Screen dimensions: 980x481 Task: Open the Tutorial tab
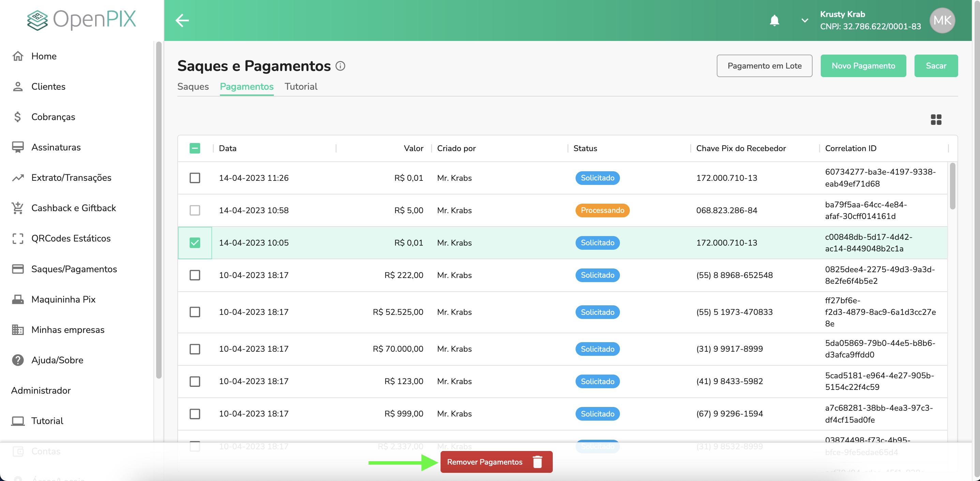tap(300, 86)
